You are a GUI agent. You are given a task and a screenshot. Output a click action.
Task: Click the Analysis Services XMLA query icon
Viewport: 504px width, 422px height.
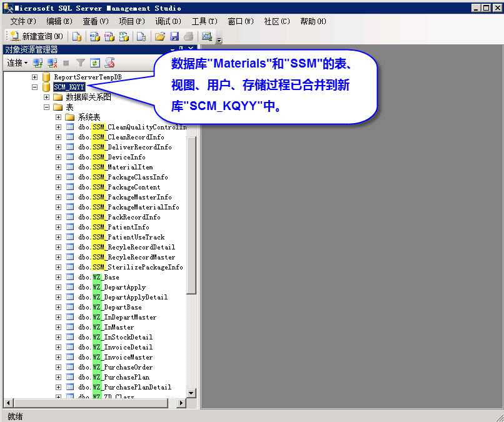click(124, 36)
